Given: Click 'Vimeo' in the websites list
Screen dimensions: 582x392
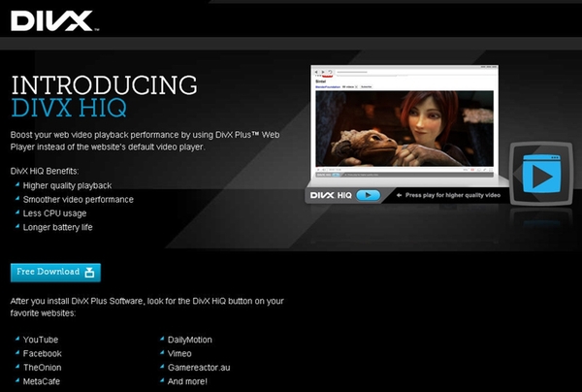Looking at the screenshot, I should [x=179, y=353].
